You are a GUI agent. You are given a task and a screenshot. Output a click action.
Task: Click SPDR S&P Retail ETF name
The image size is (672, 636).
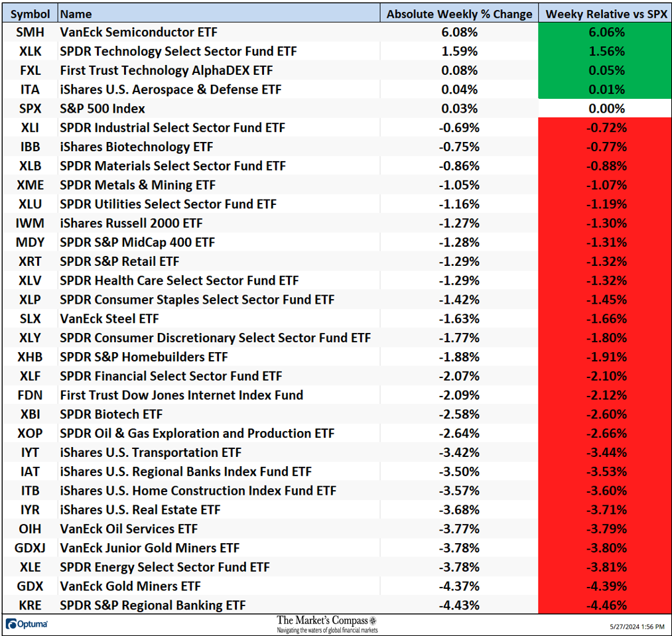point(119,261)
